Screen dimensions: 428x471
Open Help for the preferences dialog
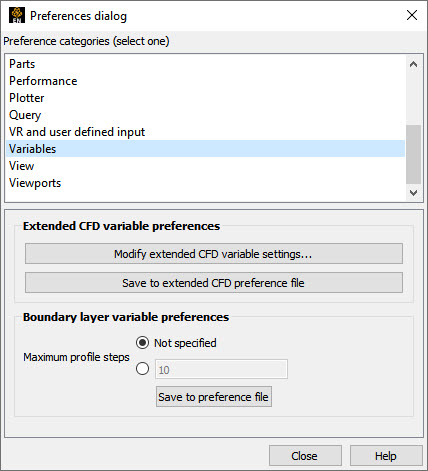[386, 456]
